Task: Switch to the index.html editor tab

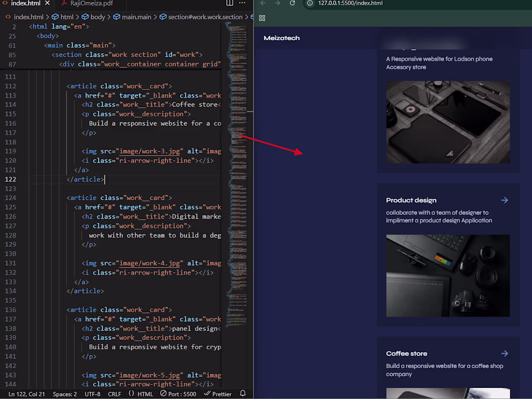Action: (26, 3)
